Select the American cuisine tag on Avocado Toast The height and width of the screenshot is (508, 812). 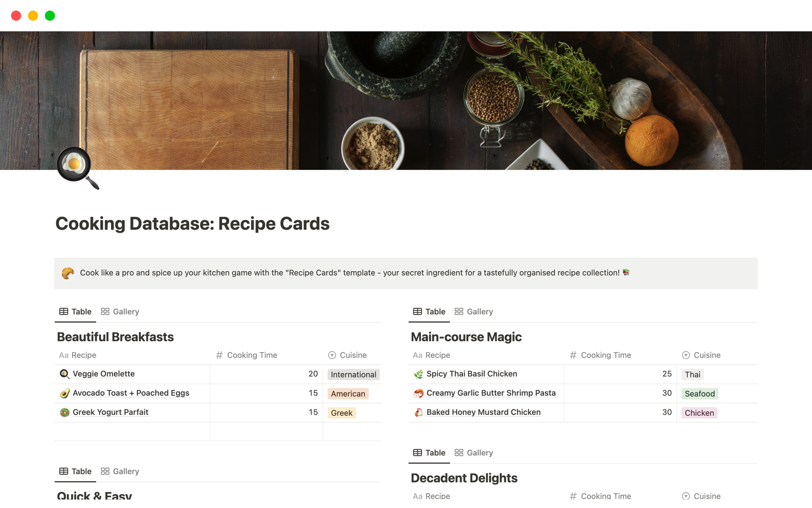click(347, 393)
